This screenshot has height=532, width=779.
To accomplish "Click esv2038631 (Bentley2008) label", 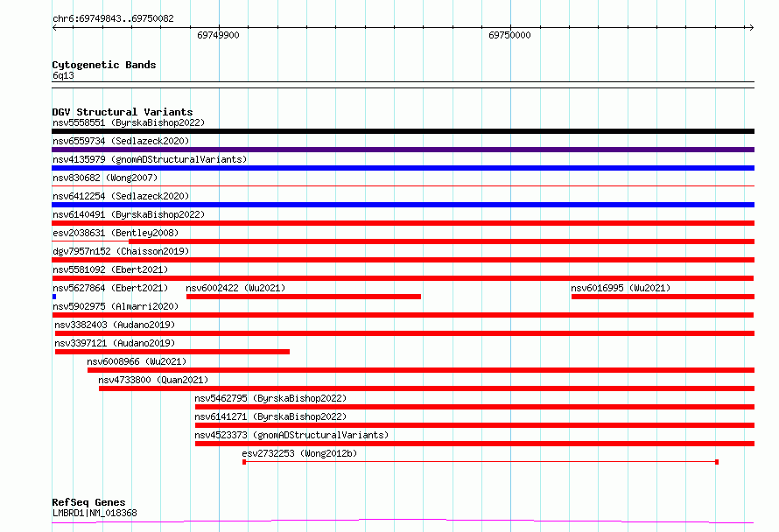I will click(x=116, y=233).
